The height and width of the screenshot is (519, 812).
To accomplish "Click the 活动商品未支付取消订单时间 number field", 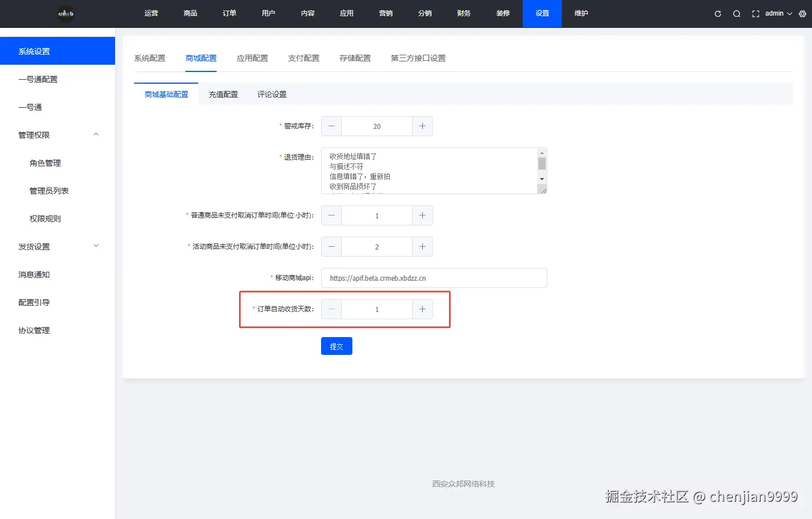I will click(x=377, y=247).
